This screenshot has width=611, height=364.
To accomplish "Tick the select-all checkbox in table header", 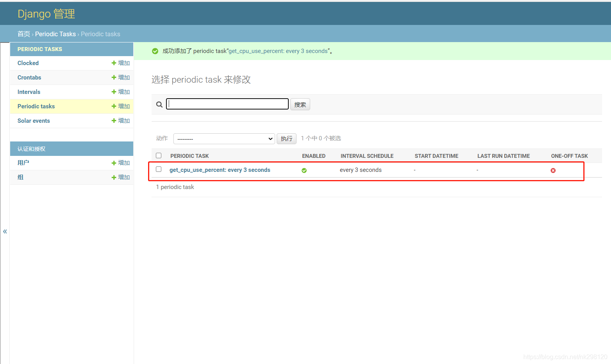I will (159, 155).
